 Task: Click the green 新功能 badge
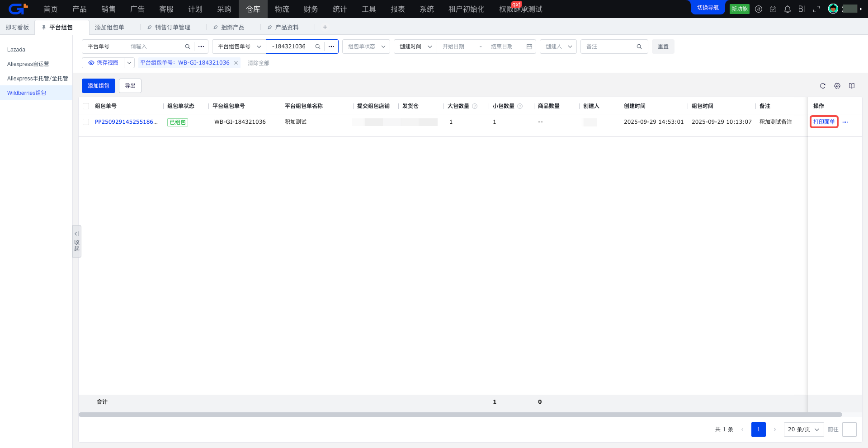click(740, 9)
